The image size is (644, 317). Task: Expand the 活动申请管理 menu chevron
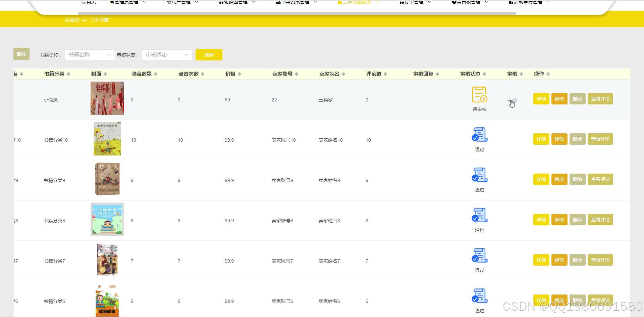click(548, 2)
